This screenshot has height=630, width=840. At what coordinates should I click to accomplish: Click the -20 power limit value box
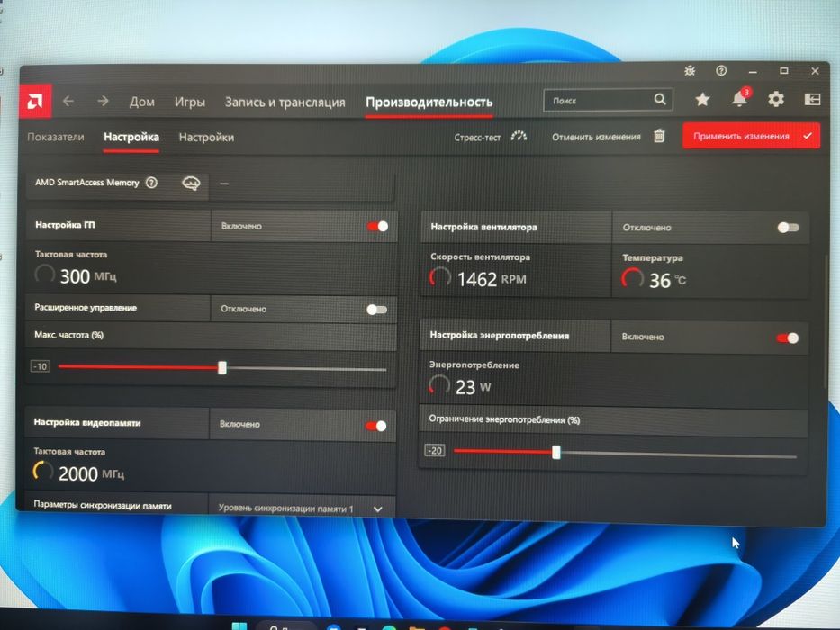tap(435, 451)
